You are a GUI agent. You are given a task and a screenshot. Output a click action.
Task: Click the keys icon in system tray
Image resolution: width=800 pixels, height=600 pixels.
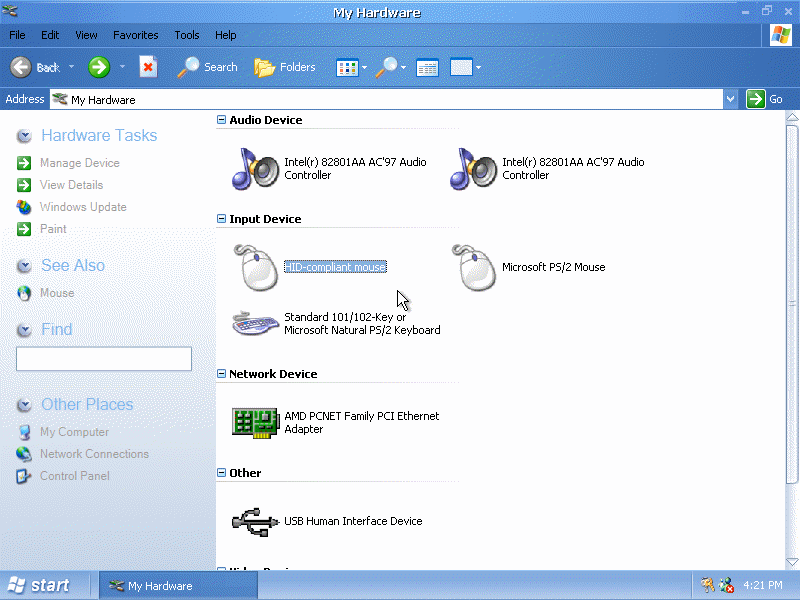[x=707, y=585]
